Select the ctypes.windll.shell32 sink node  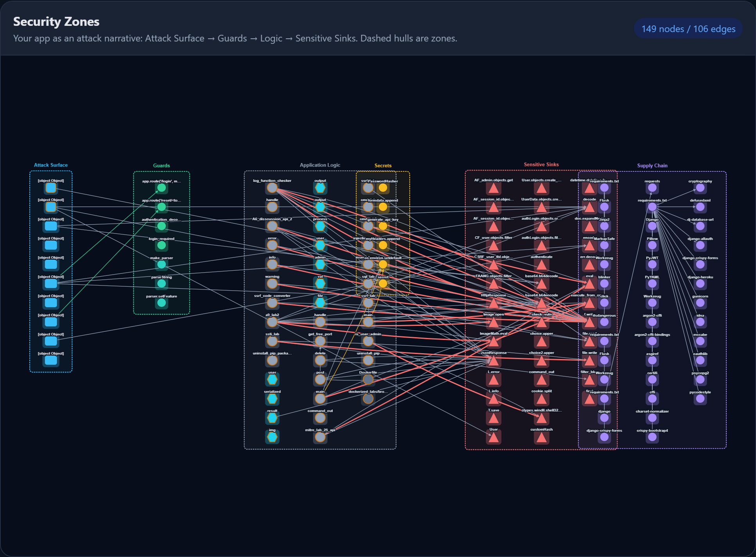542,419
